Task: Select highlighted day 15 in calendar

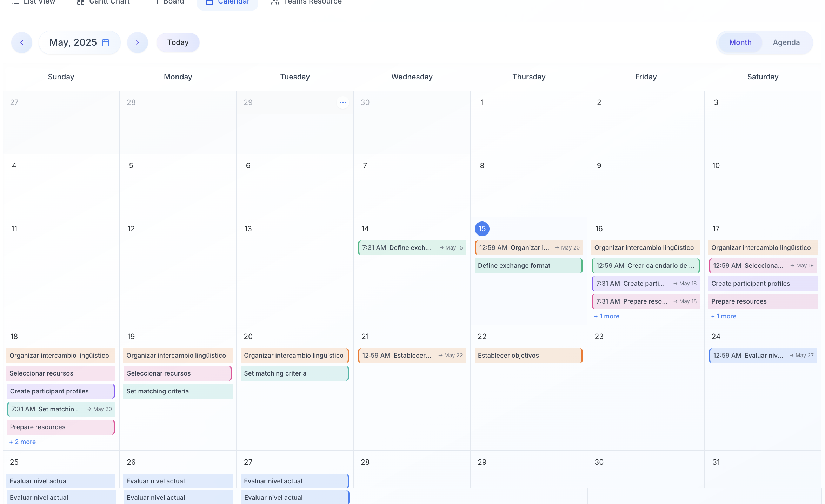Action: 482,229
